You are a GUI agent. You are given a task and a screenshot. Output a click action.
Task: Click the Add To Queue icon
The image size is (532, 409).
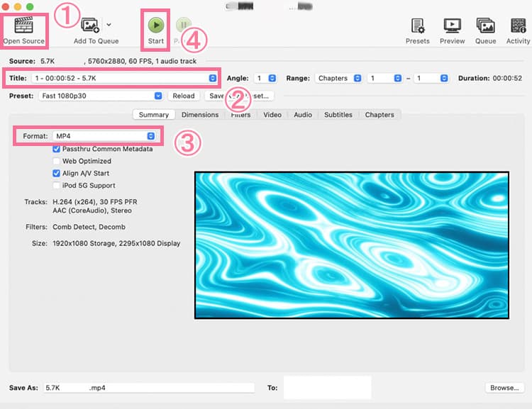coord(91,26)
